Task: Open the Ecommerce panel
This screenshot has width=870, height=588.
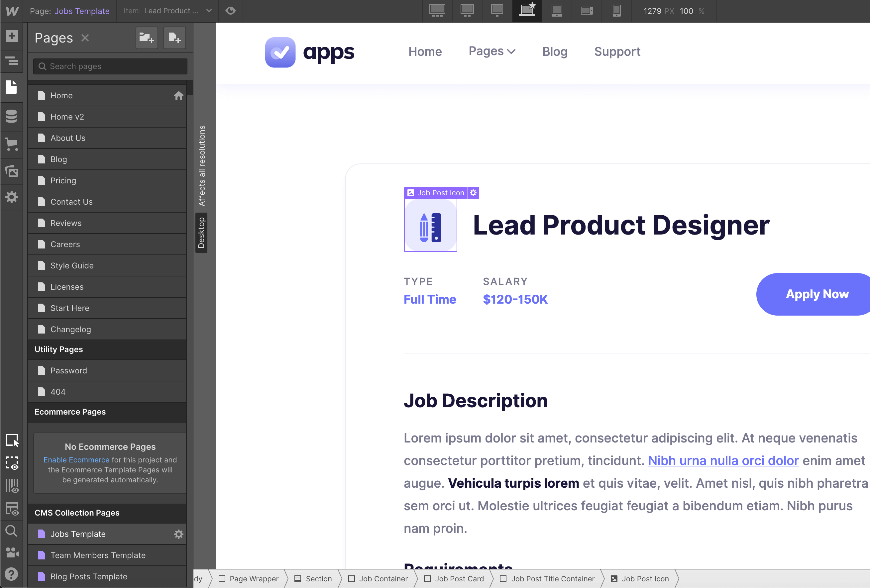Action: (12, 144)
